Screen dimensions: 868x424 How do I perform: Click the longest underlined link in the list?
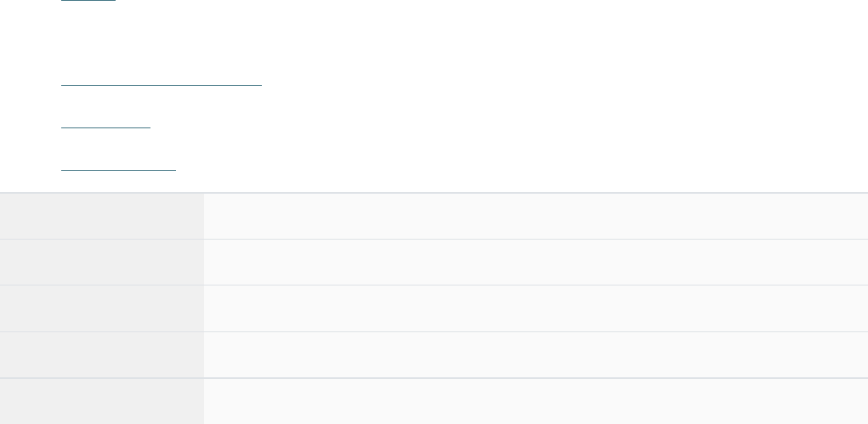coord(162,83)
